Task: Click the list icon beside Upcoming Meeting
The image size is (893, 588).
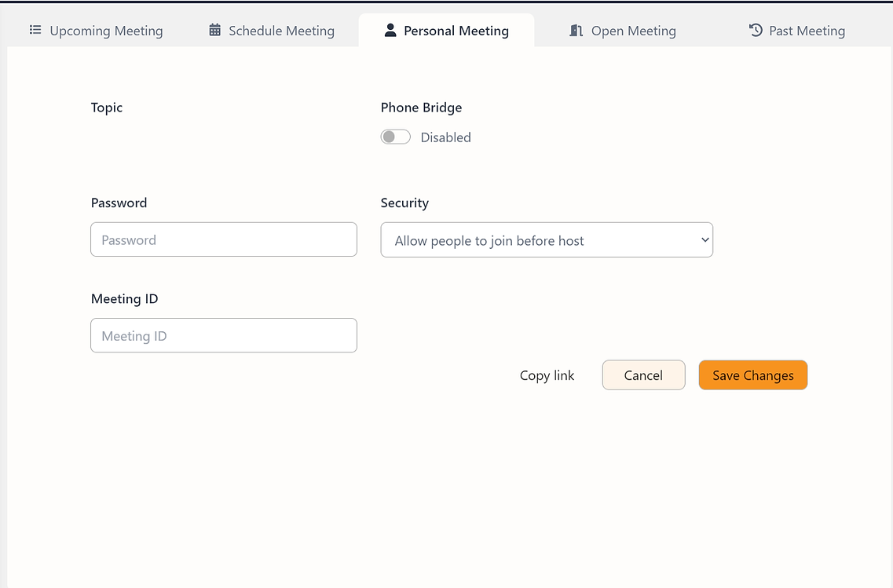Action: click(x=35, y=30)
